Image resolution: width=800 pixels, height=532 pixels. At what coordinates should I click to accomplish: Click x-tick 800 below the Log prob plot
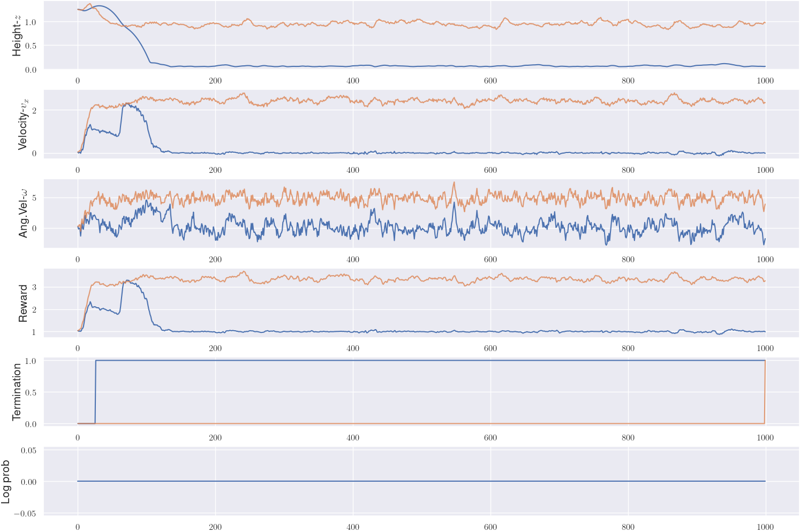tap(628, 527)
